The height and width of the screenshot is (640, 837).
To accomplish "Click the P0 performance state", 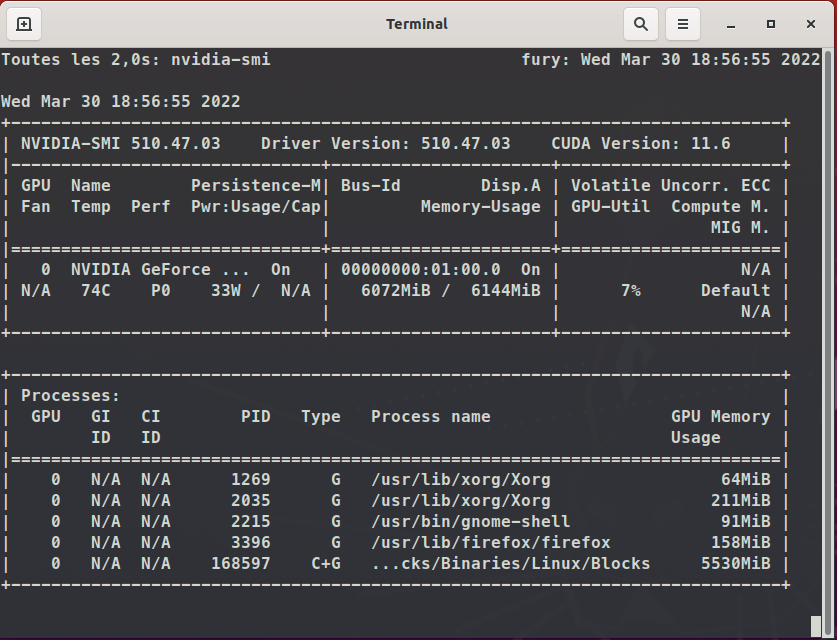I will click(161, 290).
